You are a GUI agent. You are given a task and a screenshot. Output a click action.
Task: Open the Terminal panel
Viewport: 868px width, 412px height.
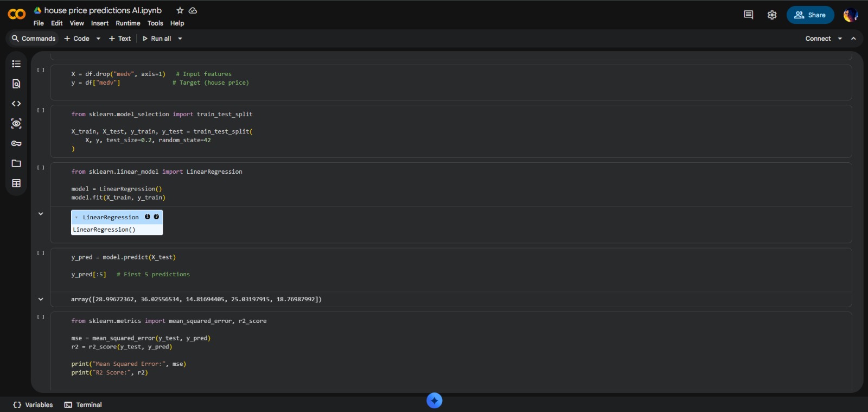click(x=83, y=405)
